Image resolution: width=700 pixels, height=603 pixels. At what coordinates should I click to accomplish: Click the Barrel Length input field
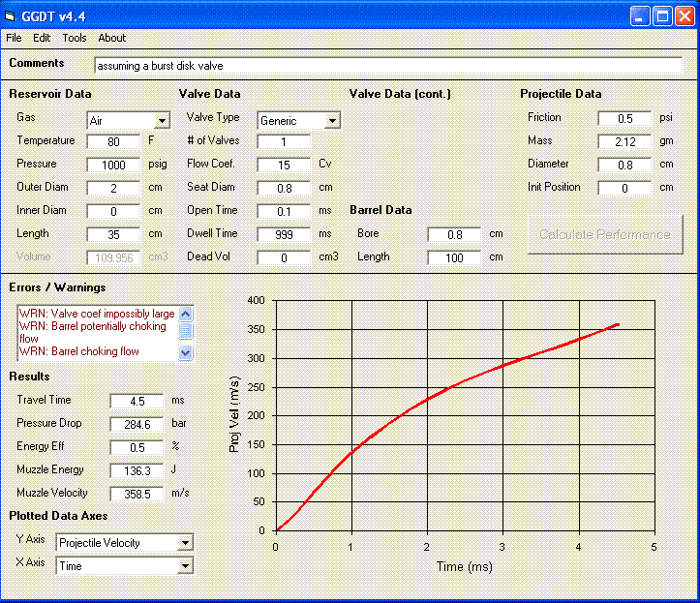coord(454,257)
